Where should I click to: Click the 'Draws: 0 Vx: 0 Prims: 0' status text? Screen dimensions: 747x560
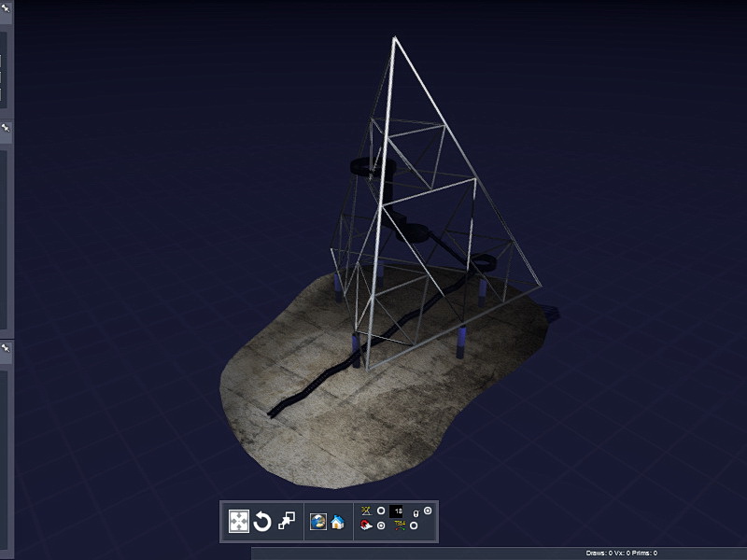point(621,553)
